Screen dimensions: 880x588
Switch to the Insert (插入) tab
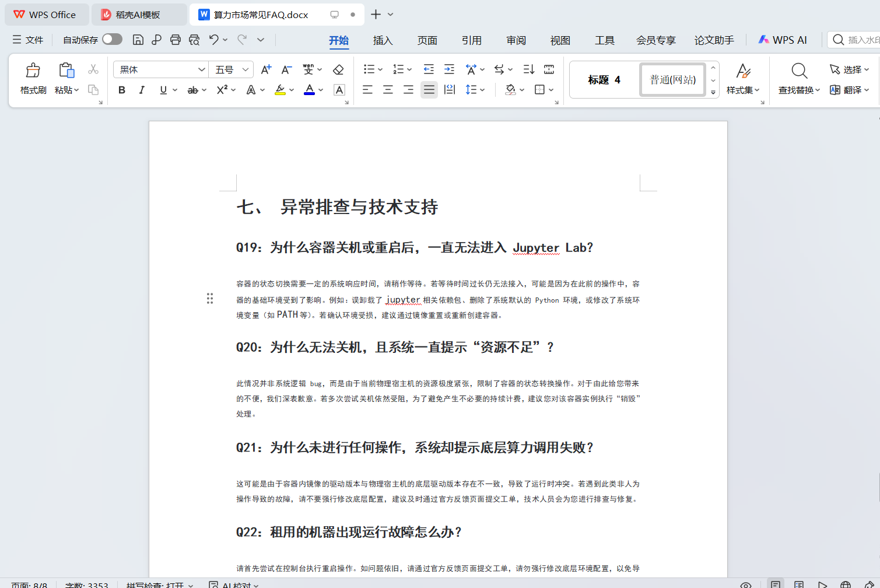click(383, 40)
